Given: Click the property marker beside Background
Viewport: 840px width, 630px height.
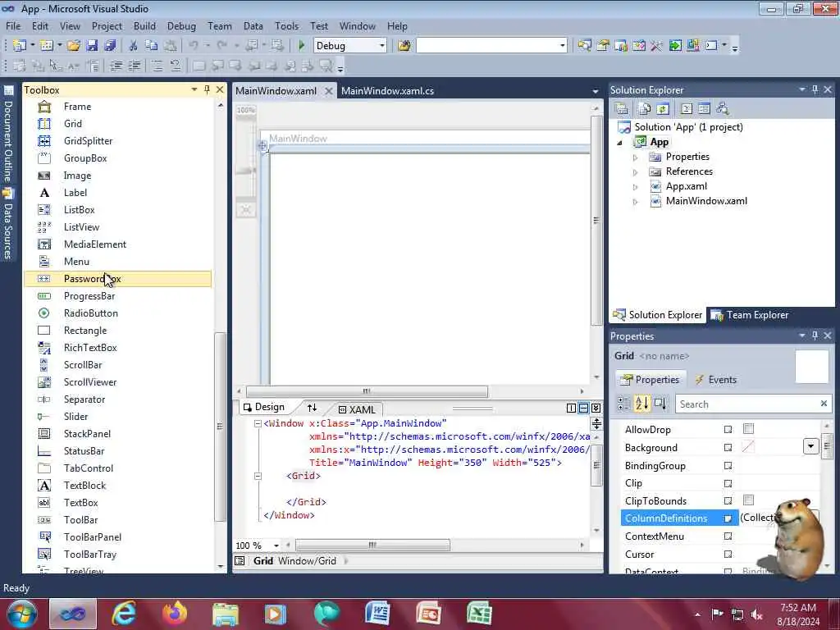Looking at the screenshot, I should coord(728,447).
